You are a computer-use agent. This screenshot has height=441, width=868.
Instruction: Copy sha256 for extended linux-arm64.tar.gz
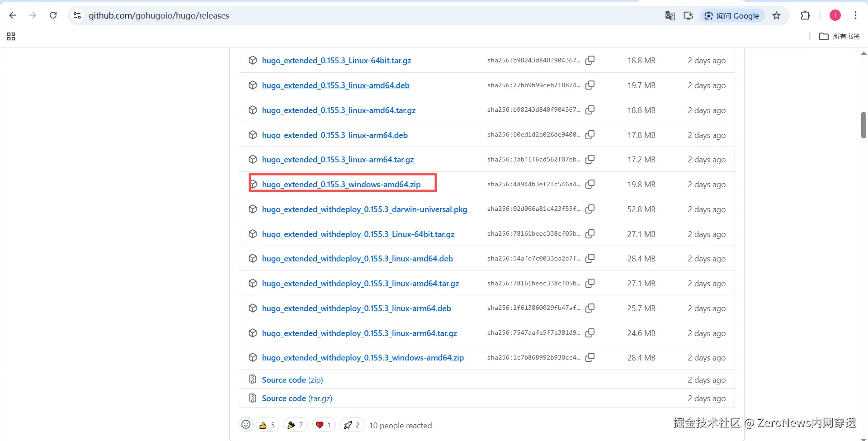(x=590, y=159)
